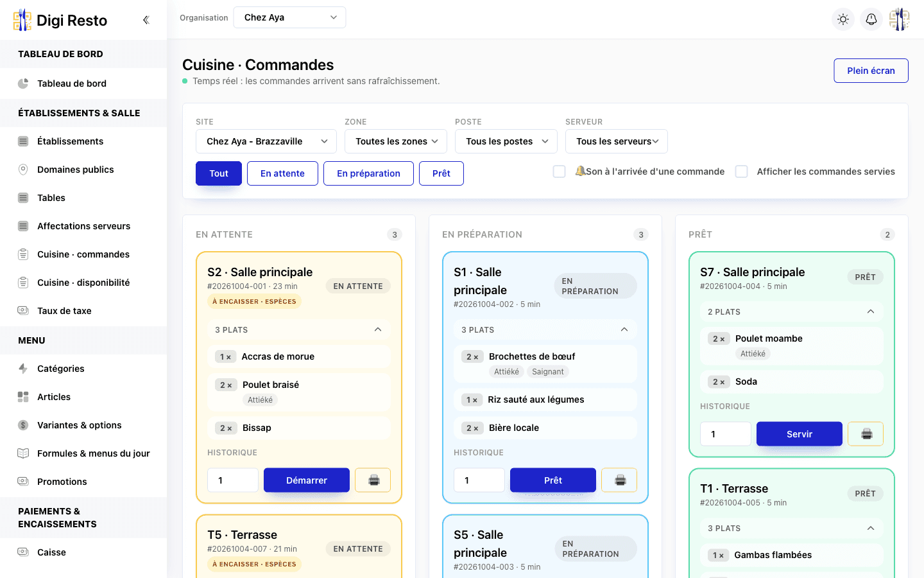Click Démarrer on the S2 order
Viewport: 924px width, 578px height.
pos(307,480)
